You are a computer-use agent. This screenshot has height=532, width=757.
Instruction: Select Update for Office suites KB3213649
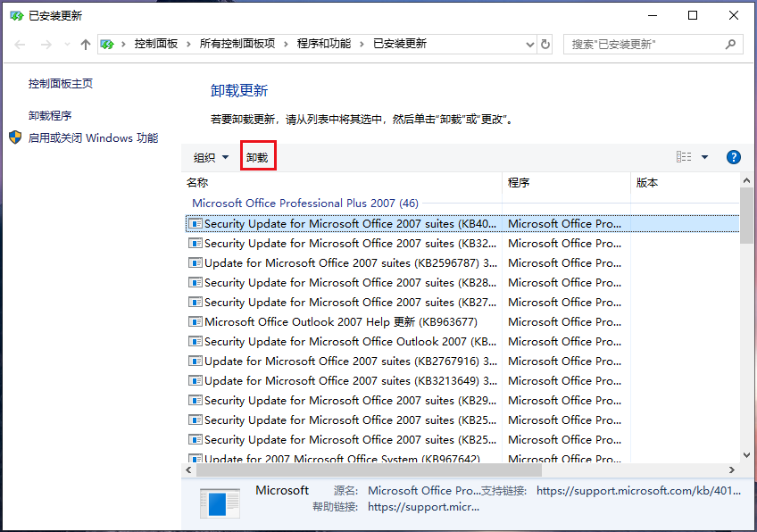point(462,381)
